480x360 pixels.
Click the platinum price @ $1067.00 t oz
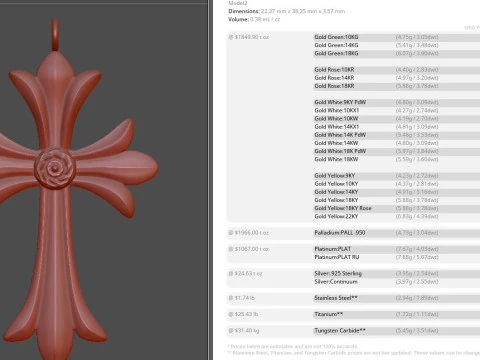(249, 249)
